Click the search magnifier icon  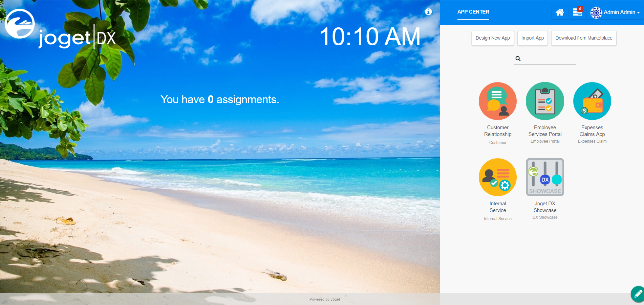pos(518,59)
